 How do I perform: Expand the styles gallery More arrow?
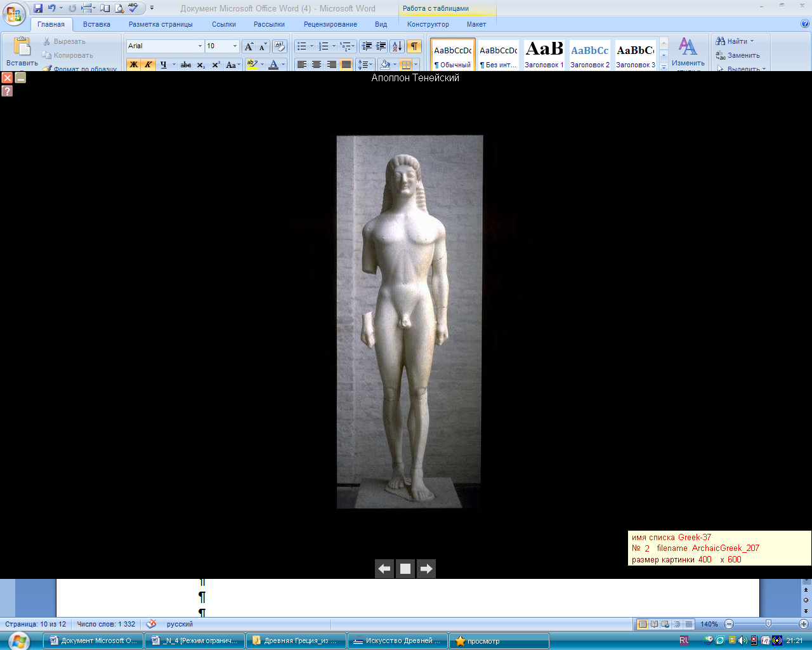click(664, 66)
